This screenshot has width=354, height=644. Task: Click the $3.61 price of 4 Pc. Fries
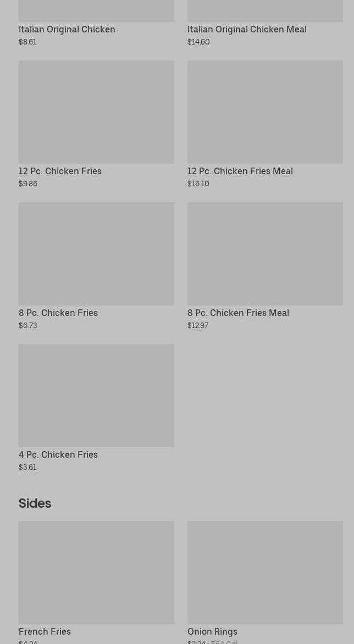click(27, 467)
